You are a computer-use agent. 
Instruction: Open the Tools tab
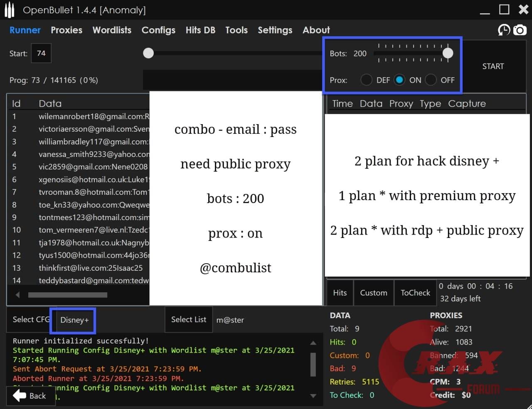pyautogui.click(x=236, y=30)
